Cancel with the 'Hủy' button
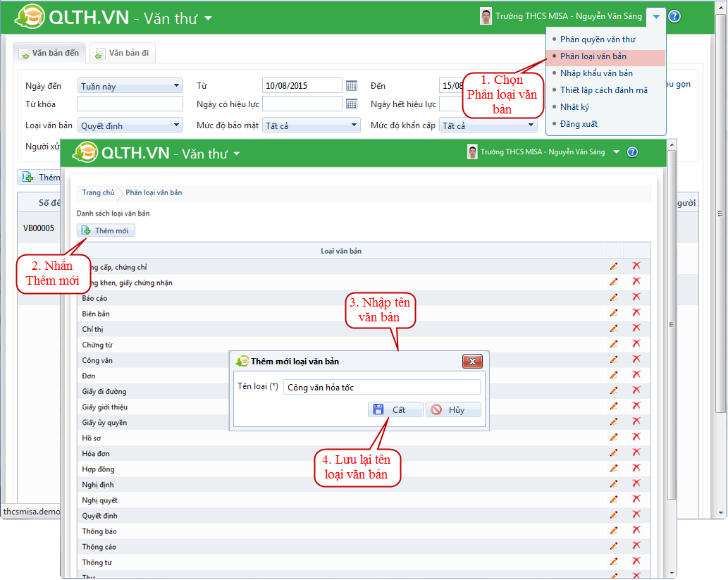This screenshot has height=580, width=728. (453, 409)
